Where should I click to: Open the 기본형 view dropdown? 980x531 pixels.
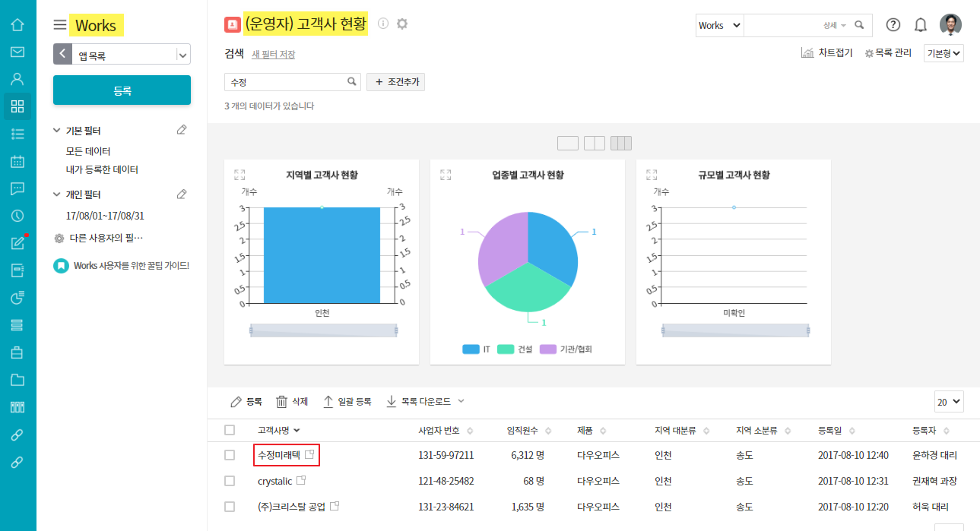[944, 53]
